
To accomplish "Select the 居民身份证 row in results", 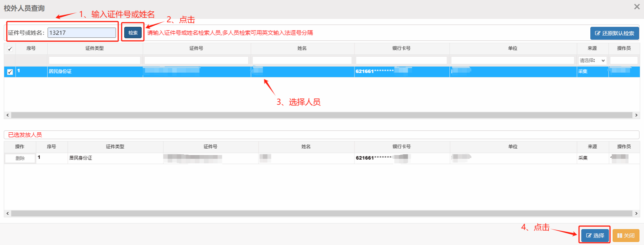I will click(94, 71).
